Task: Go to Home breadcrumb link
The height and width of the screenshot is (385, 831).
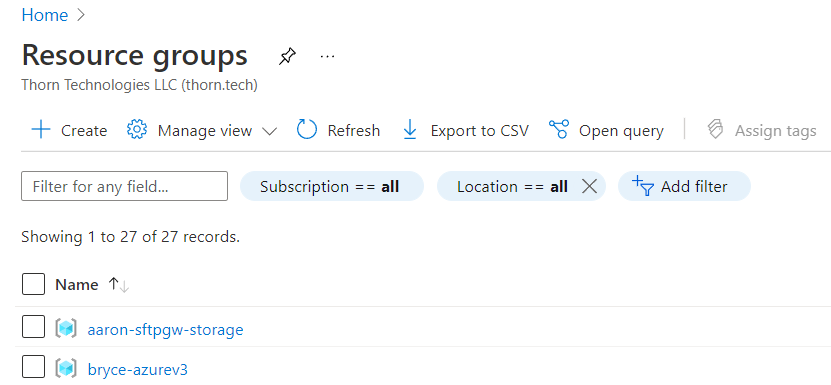Action: pyautogui.click(x=45, y=15)
